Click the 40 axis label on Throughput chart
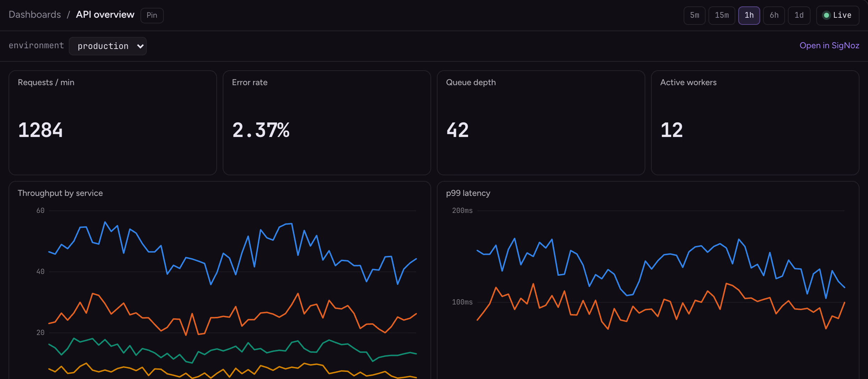Screen dimensions: 868x379 coord(40,271)
